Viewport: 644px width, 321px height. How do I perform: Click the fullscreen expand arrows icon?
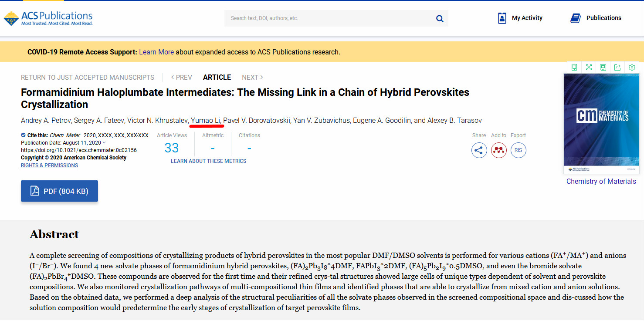pyautogui.click(x=589, y=67)
